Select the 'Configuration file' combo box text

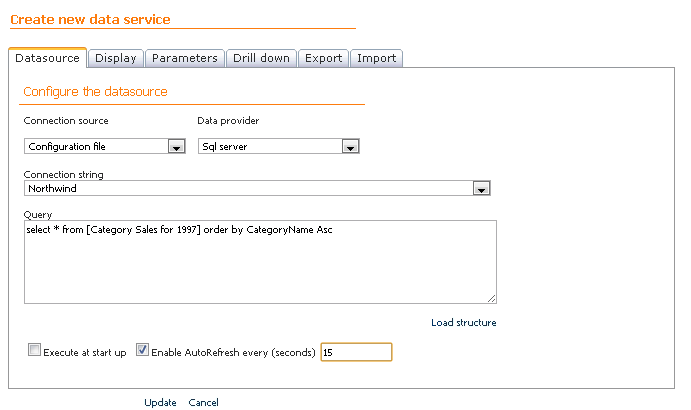click(95, 147)
